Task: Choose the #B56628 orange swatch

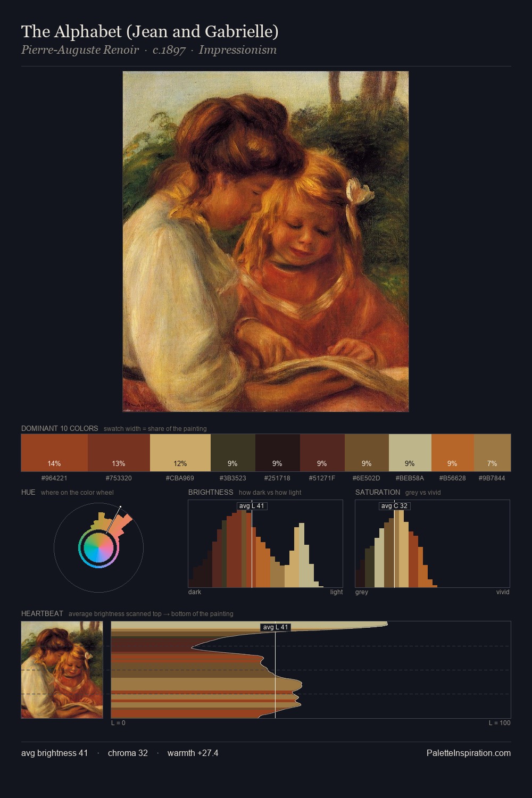Action: point(453,453)
